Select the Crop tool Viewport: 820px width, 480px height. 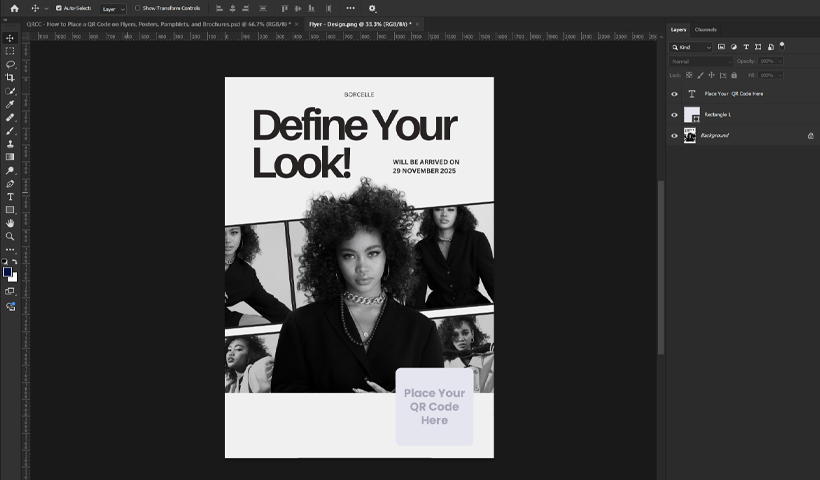(x=10, y=77)
